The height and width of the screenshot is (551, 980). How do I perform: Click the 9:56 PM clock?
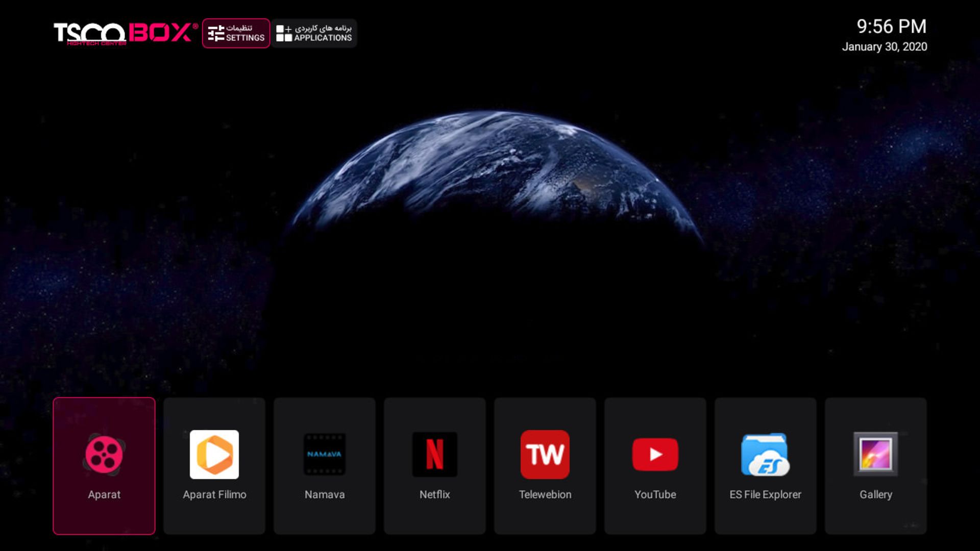pyautogui.click(x=891, y=27)
